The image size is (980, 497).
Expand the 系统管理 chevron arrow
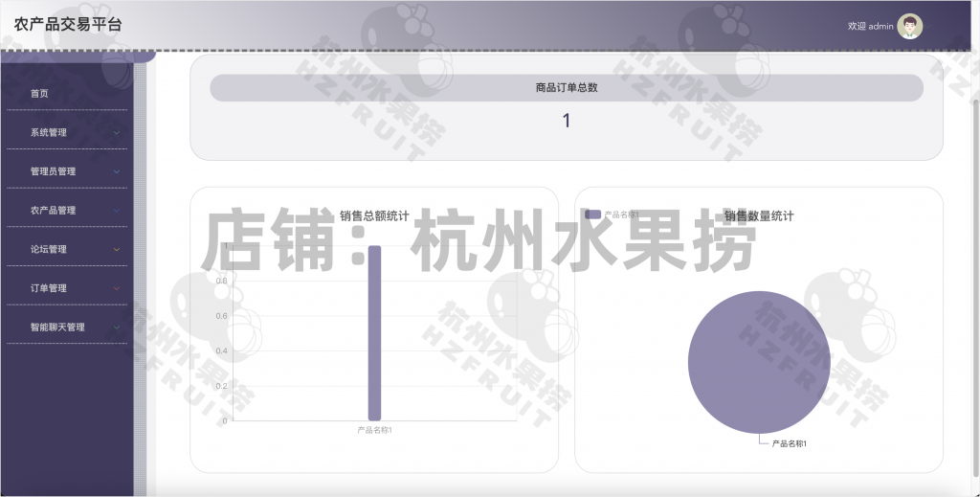[x=117, y=132]
